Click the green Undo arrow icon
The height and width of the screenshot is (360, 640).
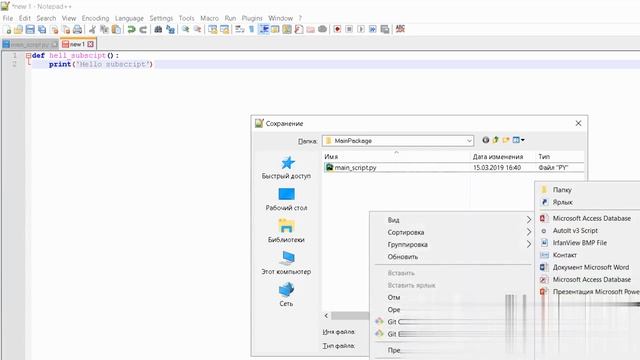tap(131, 29)
